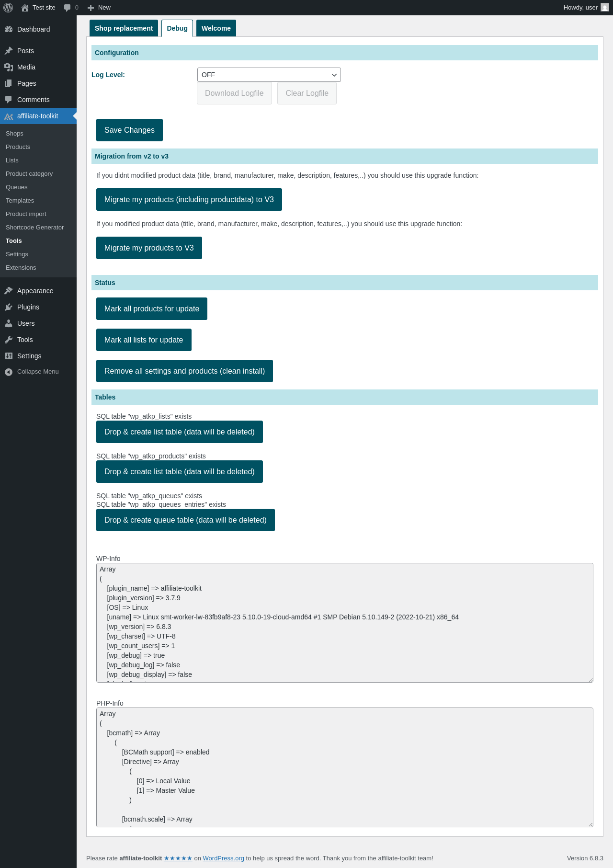Click inside the WP-Info text area

(x=345, y=623)
